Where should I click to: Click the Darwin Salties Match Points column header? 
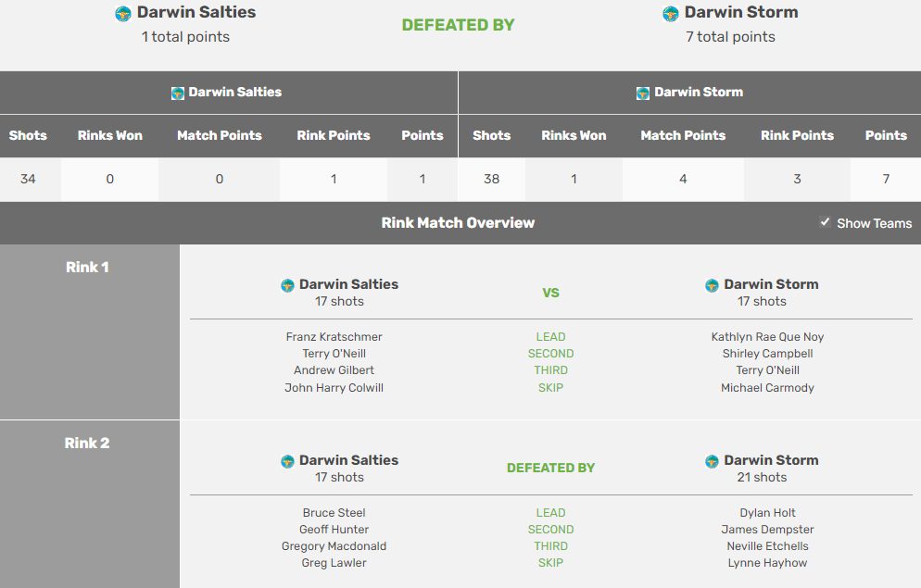click(x=220, y=135)
